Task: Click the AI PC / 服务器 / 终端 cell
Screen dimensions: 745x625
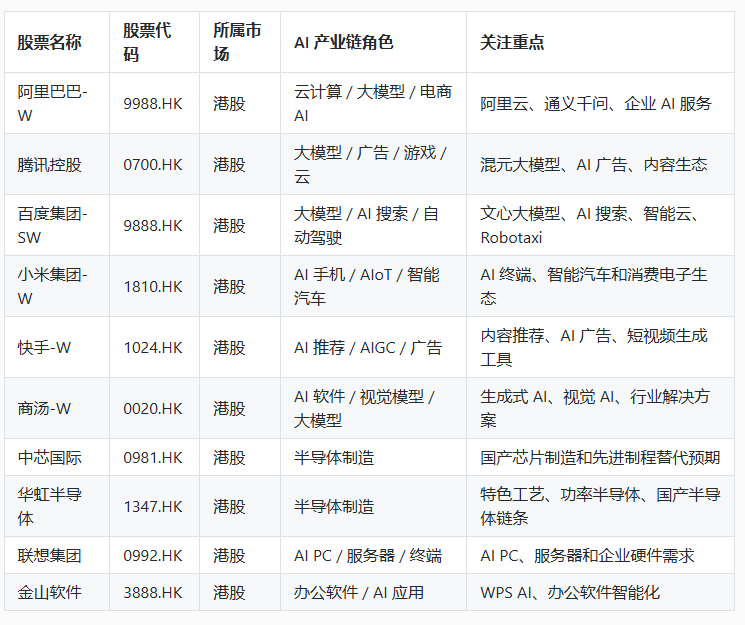Action: [x=373, y=555]
